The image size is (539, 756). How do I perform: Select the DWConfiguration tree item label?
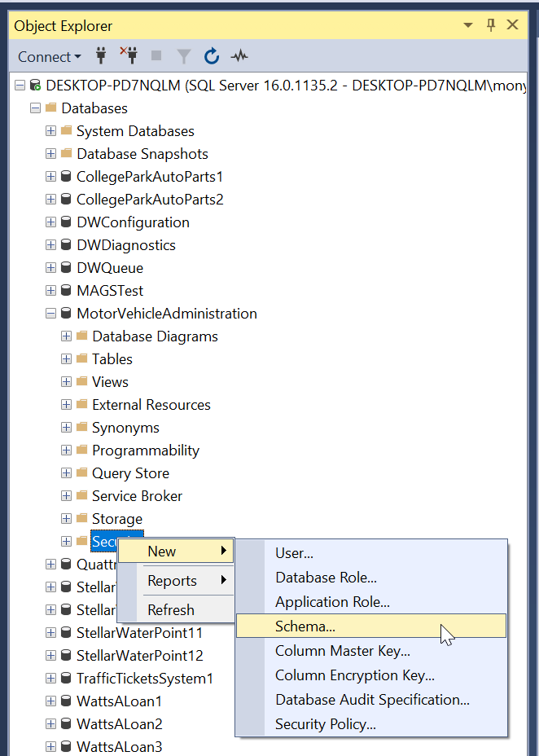pyautogui.click(x=133, y=222)
